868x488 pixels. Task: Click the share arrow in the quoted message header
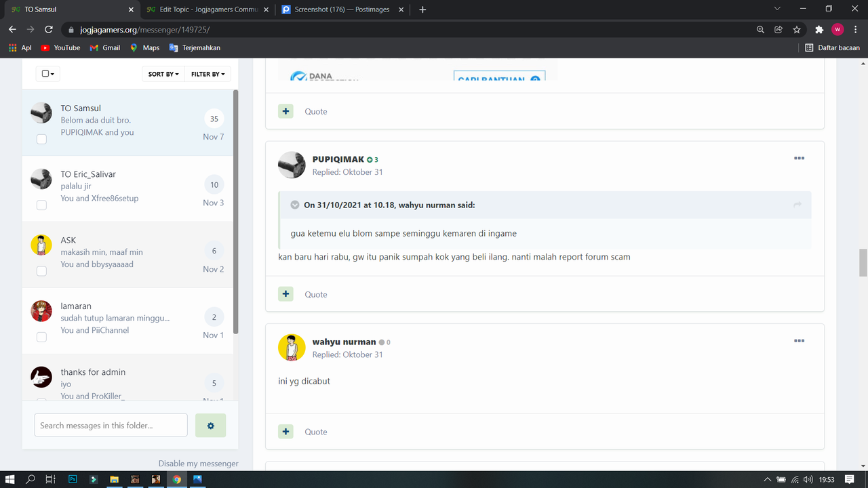(x=797, y=205)
